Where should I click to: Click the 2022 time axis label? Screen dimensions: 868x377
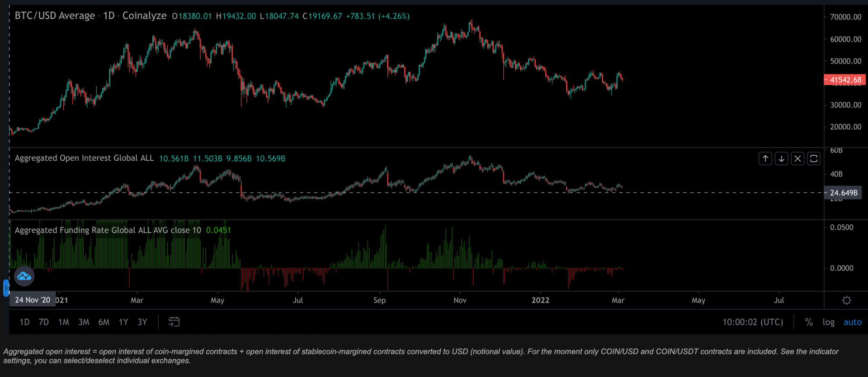pos(540,300)
